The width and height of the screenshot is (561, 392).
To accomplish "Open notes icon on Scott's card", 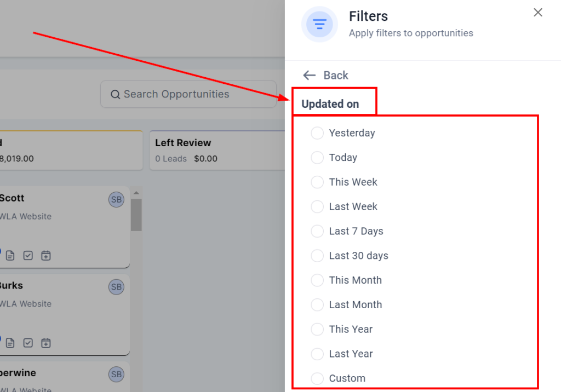I will click(x=10, y=256).
